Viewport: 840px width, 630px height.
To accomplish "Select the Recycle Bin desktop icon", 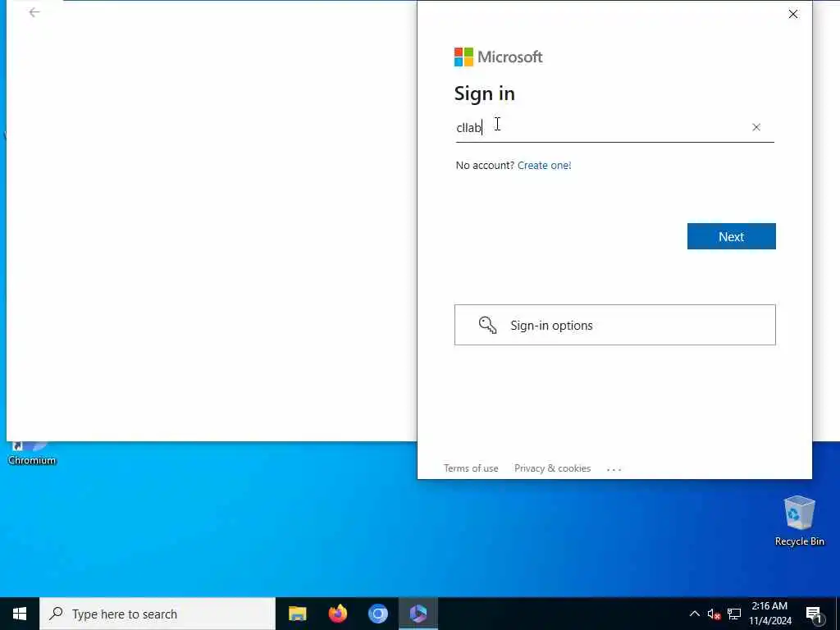I will (799, 521).
